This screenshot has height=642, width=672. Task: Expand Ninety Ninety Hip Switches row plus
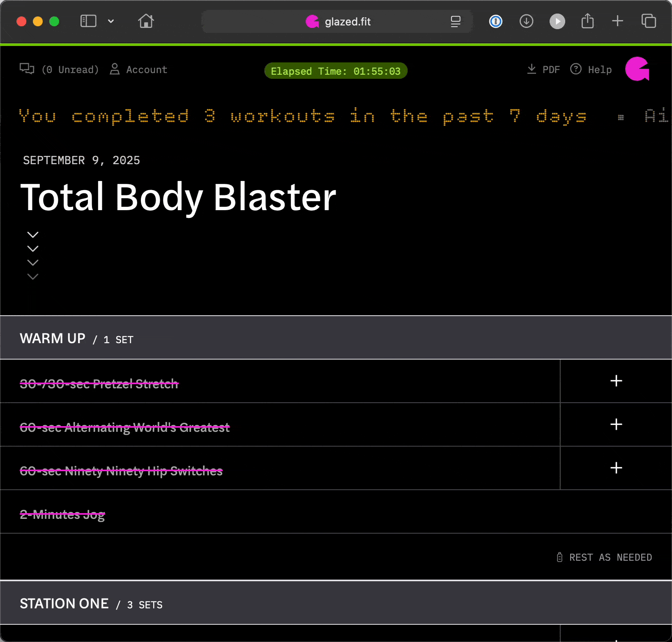click(x=616, y=468)
